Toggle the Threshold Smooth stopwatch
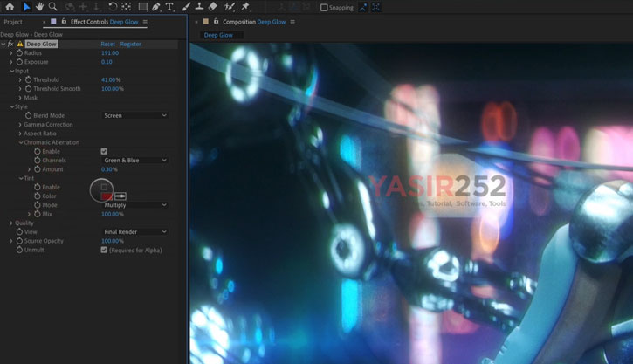 (28, 88)
